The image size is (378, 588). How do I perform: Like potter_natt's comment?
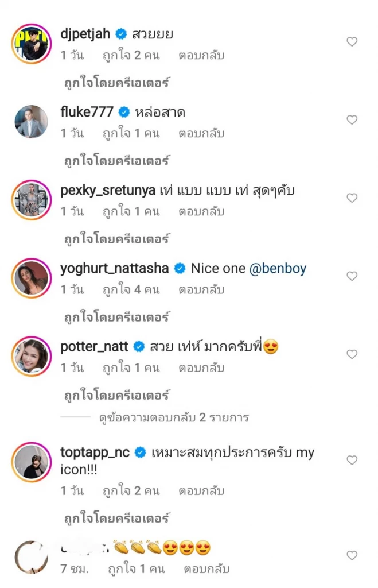pos(352,354)
